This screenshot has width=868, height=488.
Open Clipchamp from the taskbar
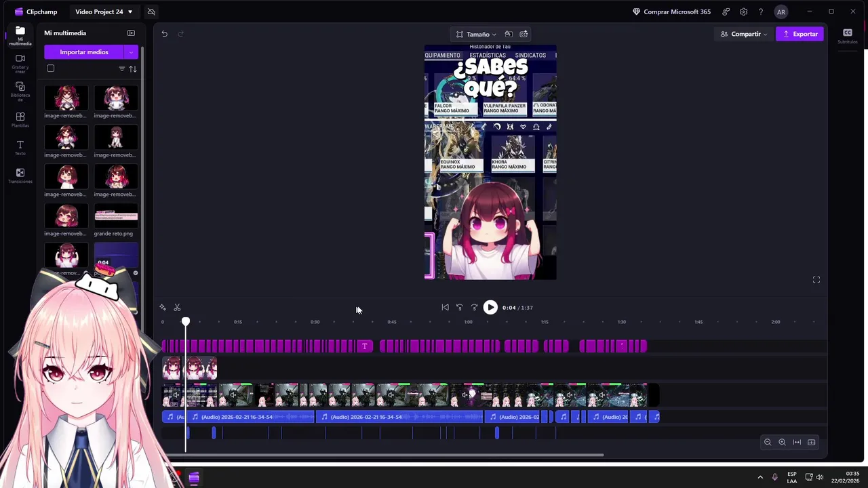pyautogui.click(x=193, y=478)
